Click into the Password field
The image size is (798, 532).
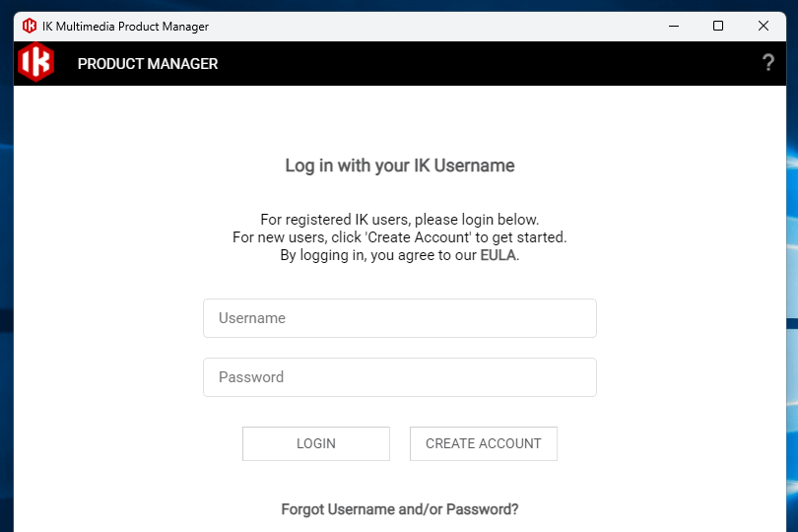tap(399, 377)
